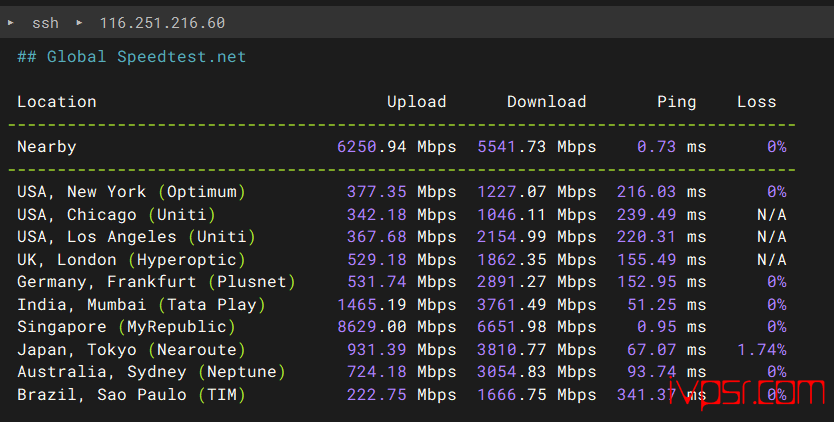Click 'UK, London (Hyperoptic)' row label
Screen dimensions: 834x422
pos(131,260)
